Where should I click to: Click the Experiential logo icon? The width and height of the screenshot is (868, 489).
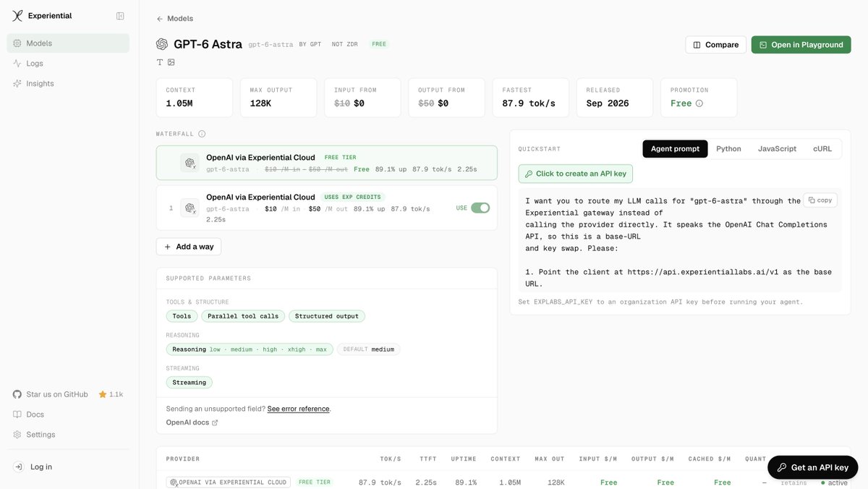(17, 16)
